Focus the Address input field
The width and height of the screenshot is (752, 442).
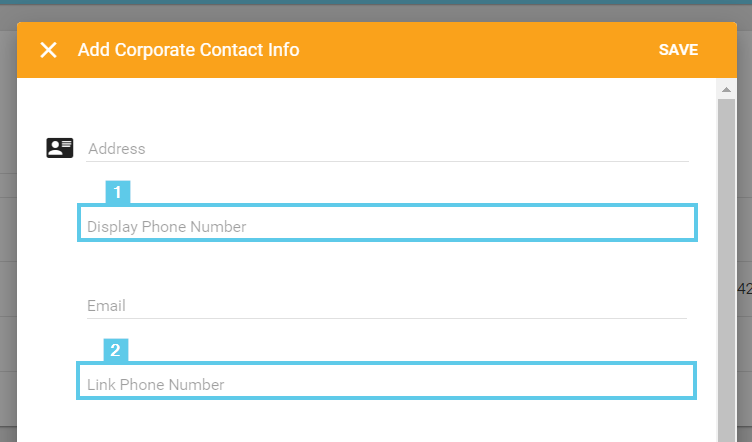click(387, 148)
